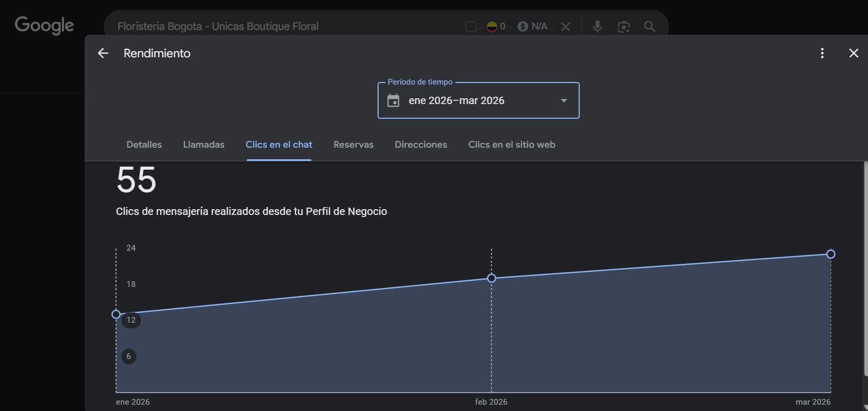Viewport: 868px width, 411px height.
Task: Switch to the Detalles tab
Action: click(x=144, y=145)
